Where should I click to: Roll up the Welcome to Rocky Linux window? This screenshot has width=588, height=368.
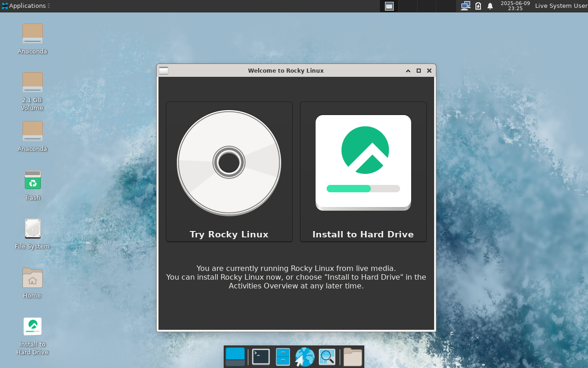click(408, 71)
